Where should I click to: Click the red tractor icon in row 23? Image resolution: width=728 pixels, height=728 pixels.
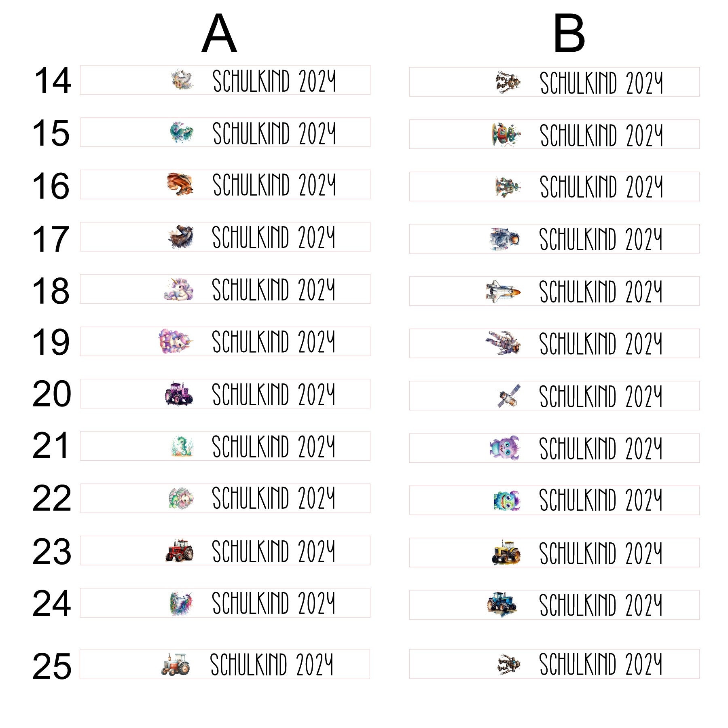point(180,550)
